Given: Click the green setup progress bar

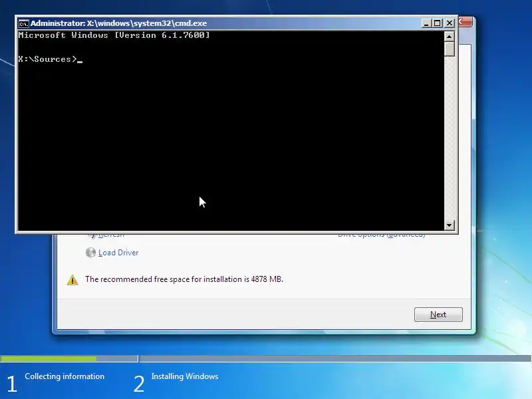Looking at the screenshot, I should click(x=48, y=358).
